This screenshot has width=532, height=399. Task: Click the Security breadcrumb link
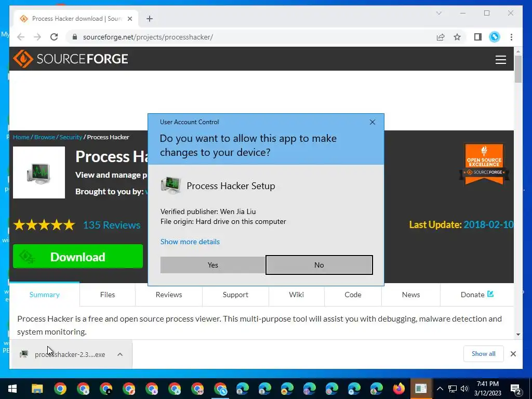pyautogui.click(x=71, y=137)
